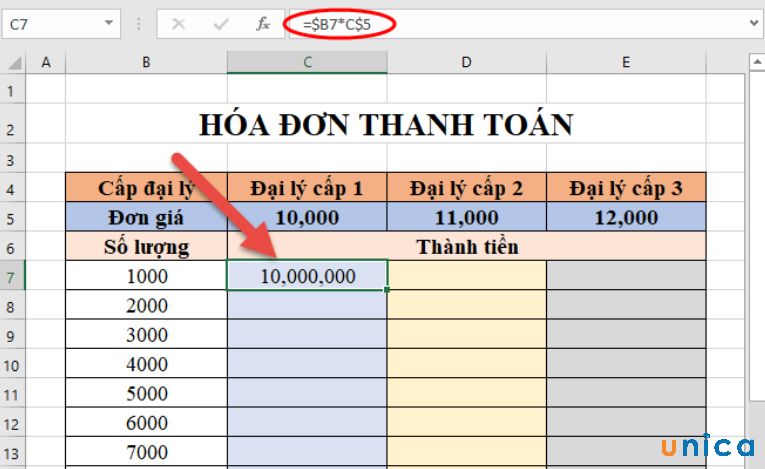Click the title cell HÓA ĐƠN THANH TOÁN
Screen dimensions: 765x469
[x=386, y=125]
